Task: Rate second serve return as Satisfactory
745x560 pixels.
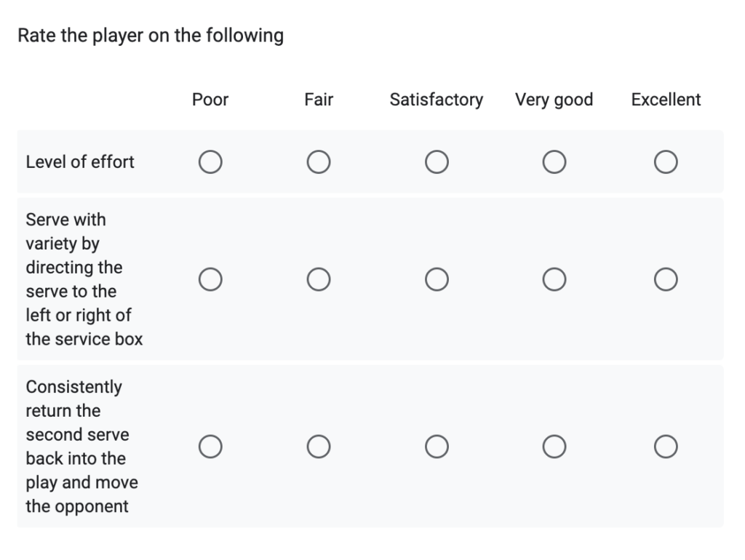Action: point(437,446)
